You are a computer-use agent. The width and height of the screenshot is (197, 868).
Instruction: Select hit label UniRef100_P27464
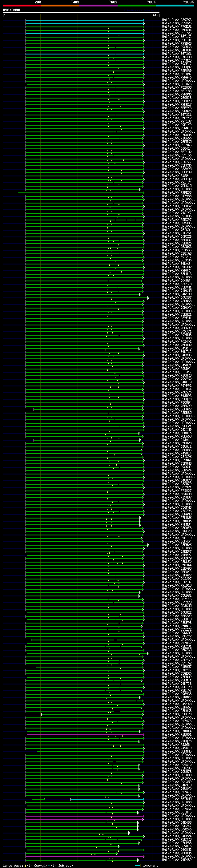click(177, 809)
